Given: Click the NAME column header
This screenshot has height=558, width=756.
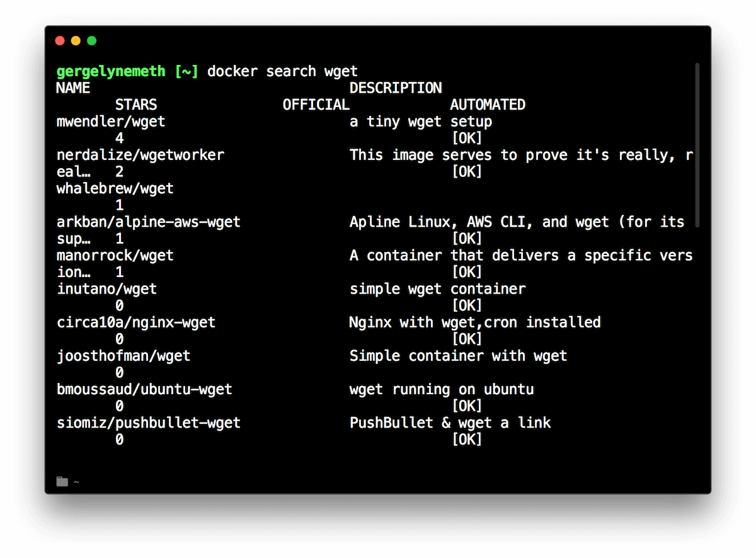Looking at the screenshot, I should coord(72,88).
